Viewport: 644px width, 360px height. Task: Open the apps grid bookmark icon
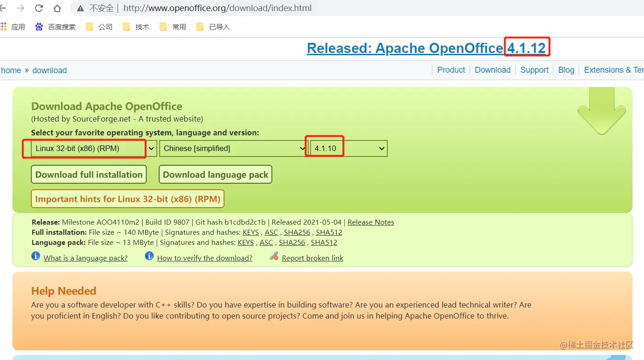(3, 27)
